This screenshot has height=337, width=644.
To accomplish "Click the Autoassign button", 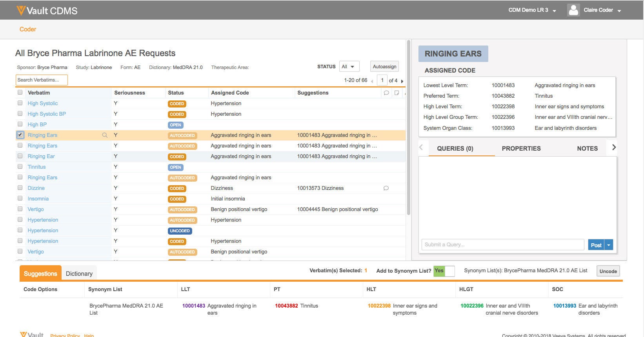I will point(384,67).
